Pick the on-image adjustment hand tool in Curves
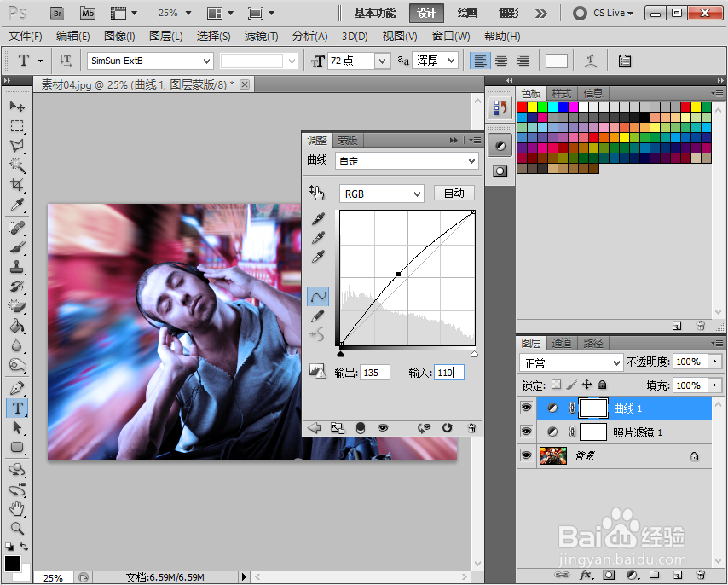728x585 pixels. [x=317, y=192]
